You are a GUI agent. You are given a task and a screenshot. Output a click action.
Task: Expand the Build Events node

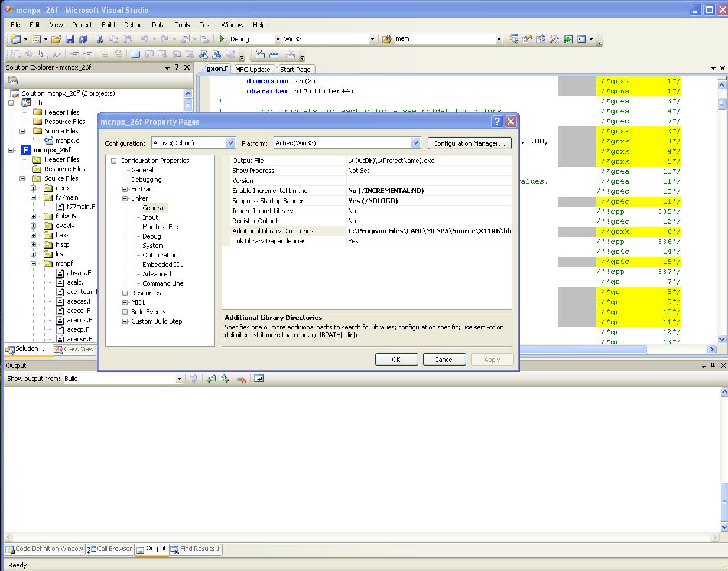(x=125, y=312)
